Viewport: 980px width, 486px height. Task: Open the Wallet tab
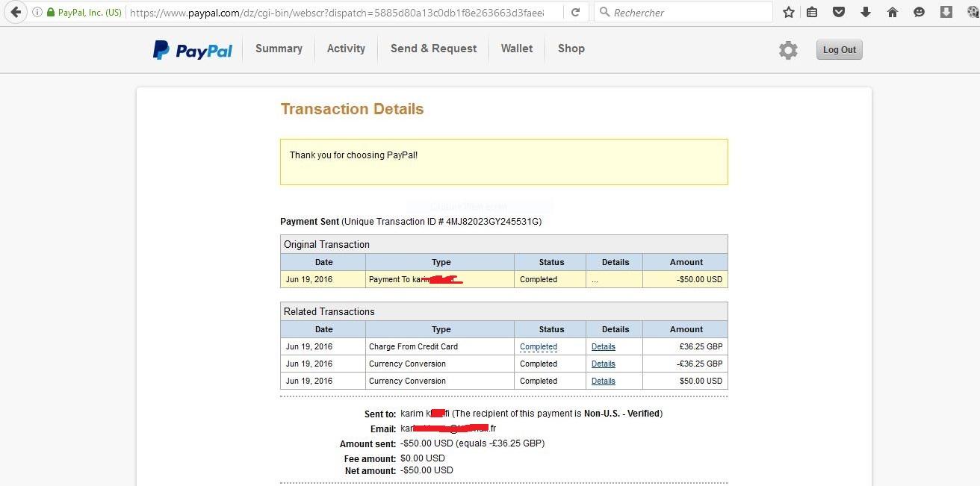pyautogui.click(x=517, y=49)
